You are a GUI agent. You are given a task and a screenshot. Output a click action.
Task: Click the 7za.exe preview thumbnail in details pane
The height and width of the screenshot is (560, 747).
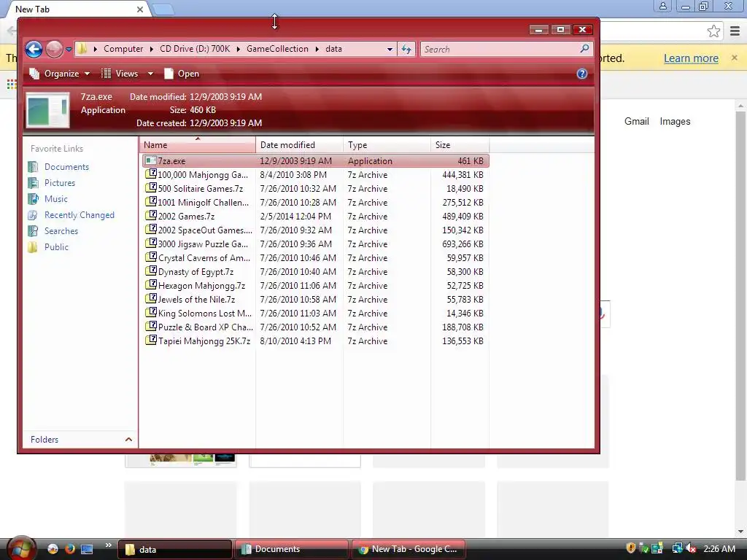pyautogui.click(x=47, y=110)
